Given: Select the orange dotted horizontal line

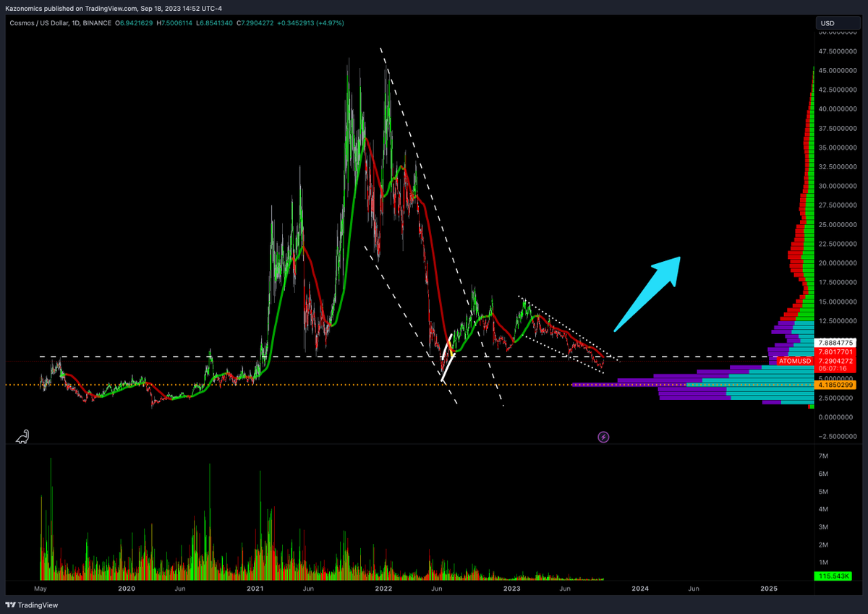Looking at the screenshot, I should click(x=217, y=385).
